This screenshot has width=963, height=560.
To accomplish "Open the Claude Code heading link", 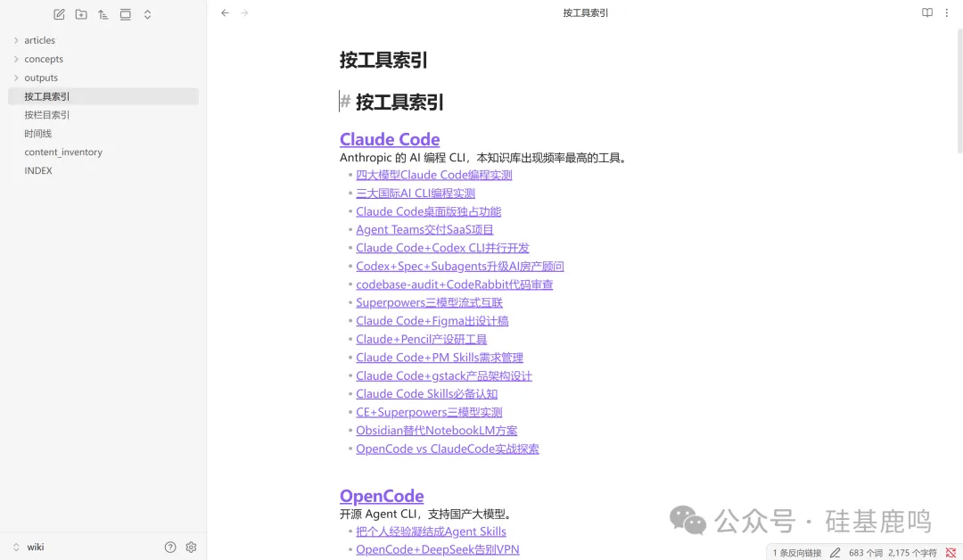I will point(390,139).
